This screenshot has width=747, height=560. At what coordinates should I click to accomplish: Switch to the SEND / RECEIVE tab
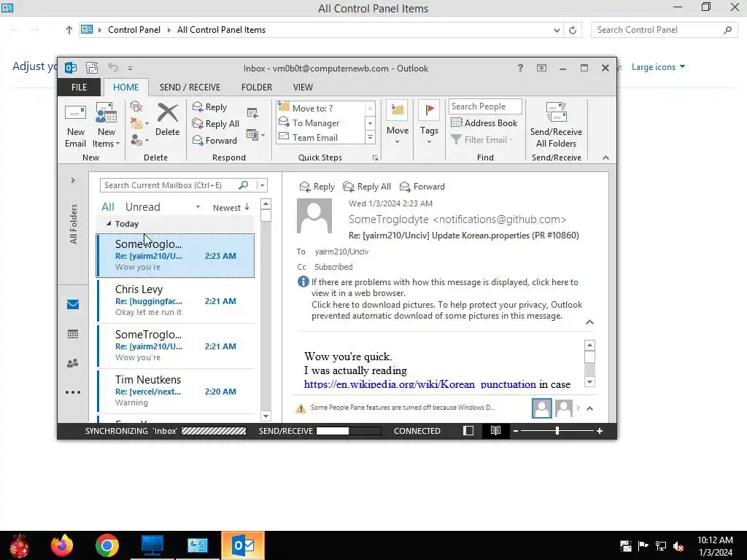190,87
